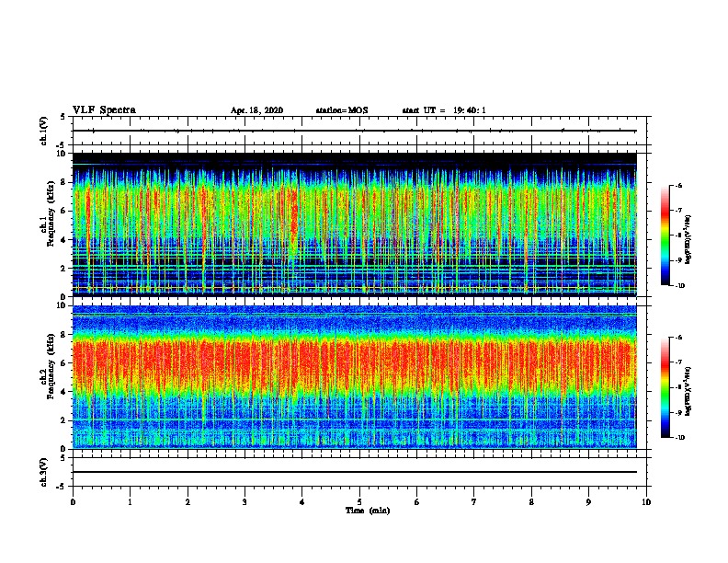Click the time axis tick label "8"
Viewport: 728px width, 563px height.
point(531,502)
